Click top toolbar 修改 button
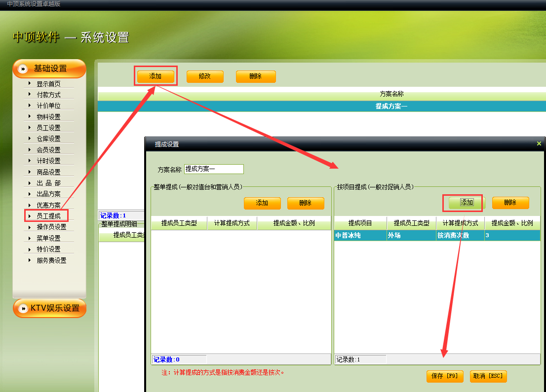Image resolution: width=546 pixels, height=392 pixels. point(205,76)
